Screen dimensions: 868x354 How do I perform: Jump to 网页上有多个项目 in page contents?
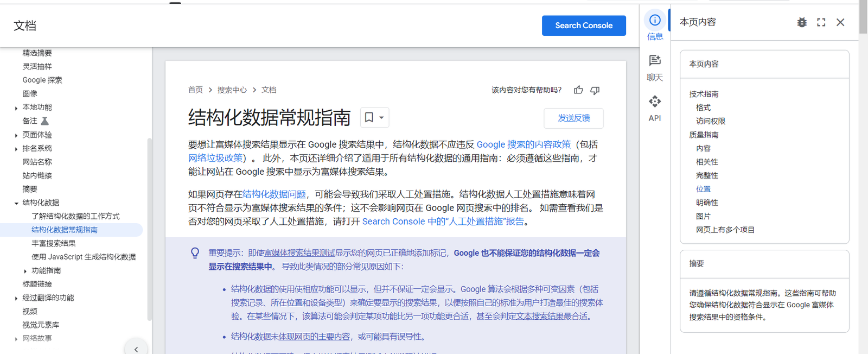(725, 230)
